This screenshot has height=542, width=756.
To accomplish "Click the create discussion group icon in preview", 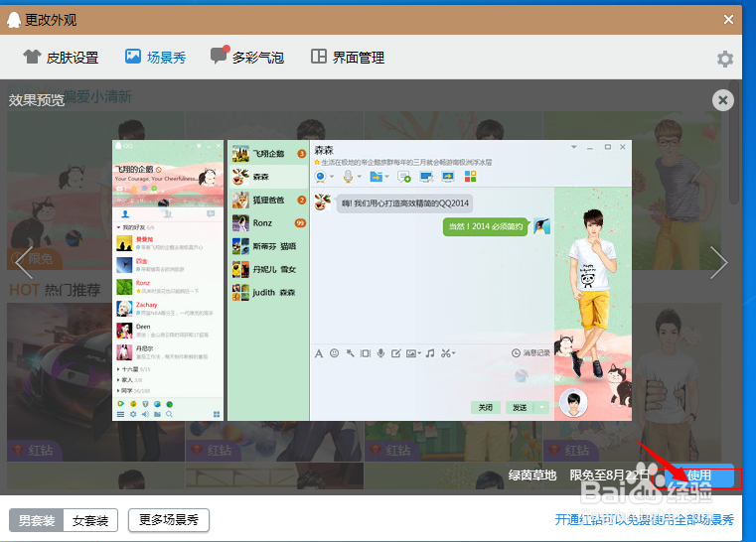I will click(404, 177).
